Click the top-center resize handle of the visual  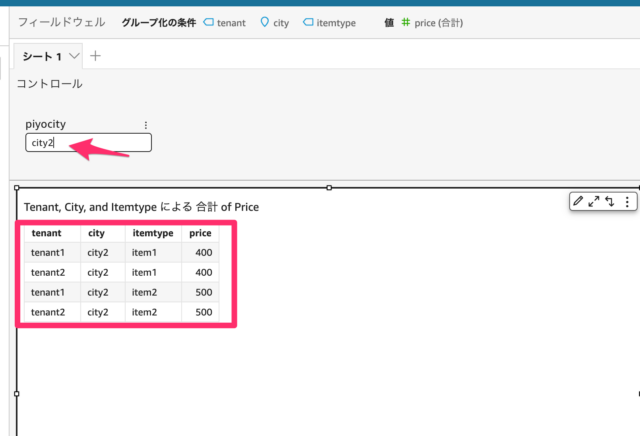click(329, 188)
